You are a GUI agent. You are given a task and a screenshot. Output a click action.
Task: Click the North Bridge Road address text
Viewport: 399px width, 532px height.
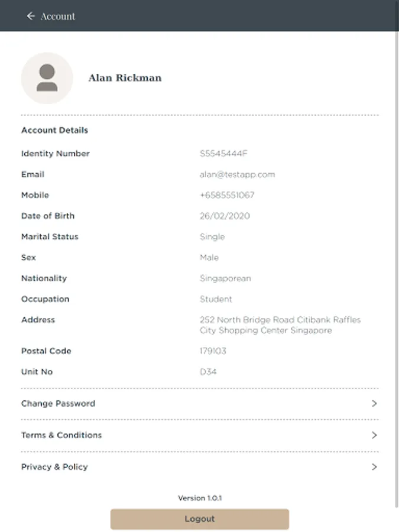point(280,325)
